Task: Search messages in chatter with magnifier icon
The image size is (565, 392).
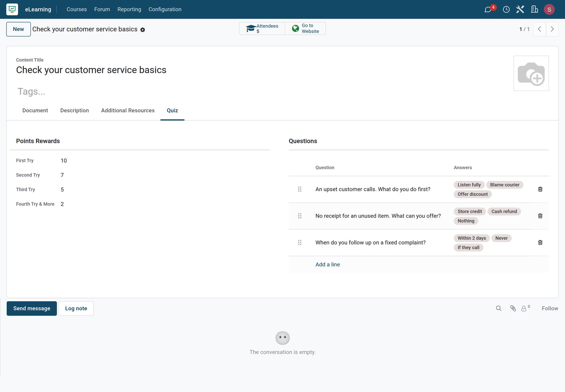Action: click(499, 308)
